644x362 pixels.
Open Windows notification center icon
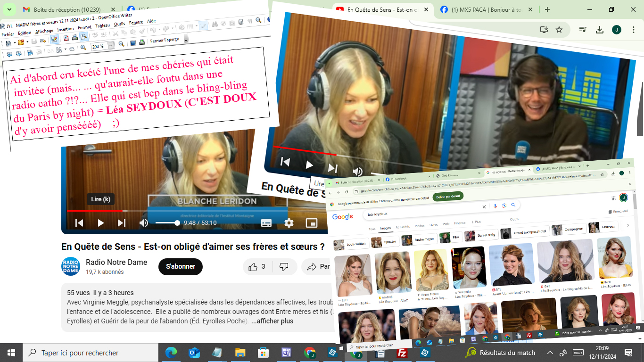click(x=628, y=352)
